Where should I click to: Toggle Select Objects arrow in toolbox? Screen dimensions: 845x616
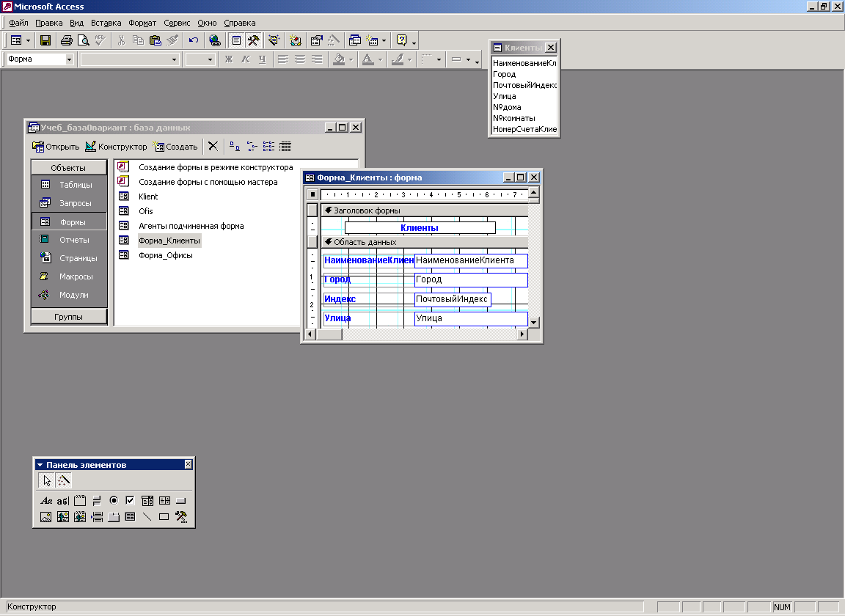tap(47, 480)
